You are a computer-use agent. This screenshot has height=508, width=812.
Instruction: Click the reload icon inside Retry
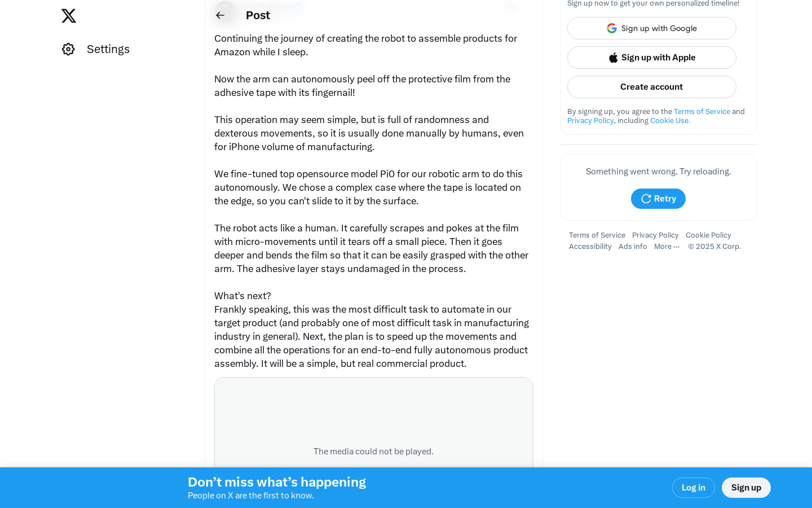pos(646,199)
